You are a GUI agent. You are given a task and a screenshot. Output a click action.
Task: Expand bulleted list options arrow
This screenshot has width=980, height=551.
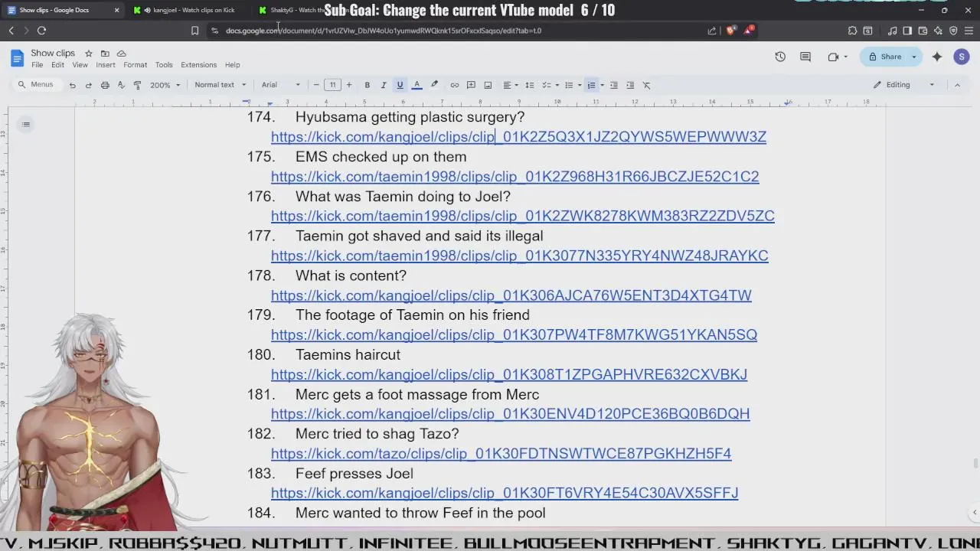pos(580,85)
